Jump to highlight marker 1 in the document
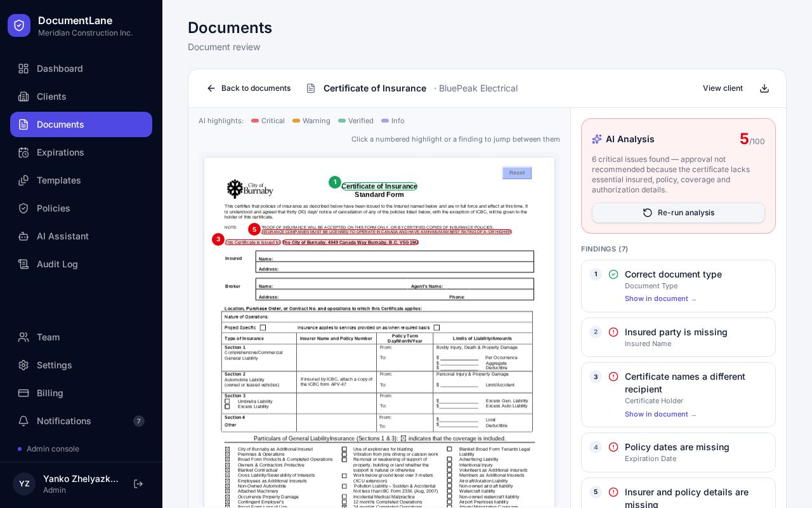 [x=335, y=182]
